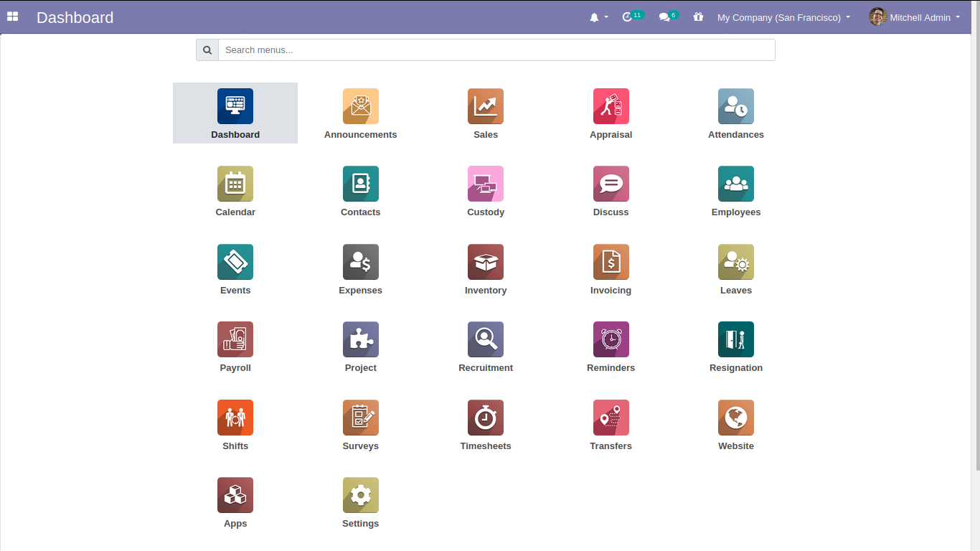
Task: Expand the notification bell dropdown
Action: click(x=598, y=17)
